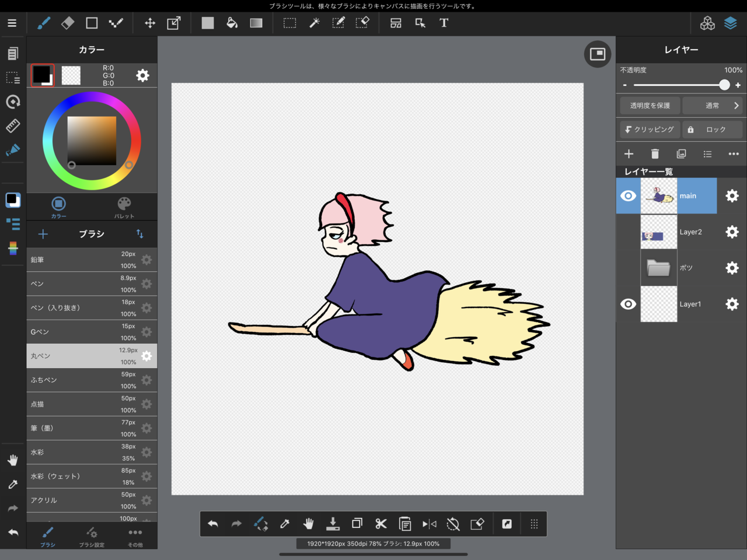This screenshot has width=747, height=560.
Task: Select the Selection Eraser tool
Action: tap(362, 23)
